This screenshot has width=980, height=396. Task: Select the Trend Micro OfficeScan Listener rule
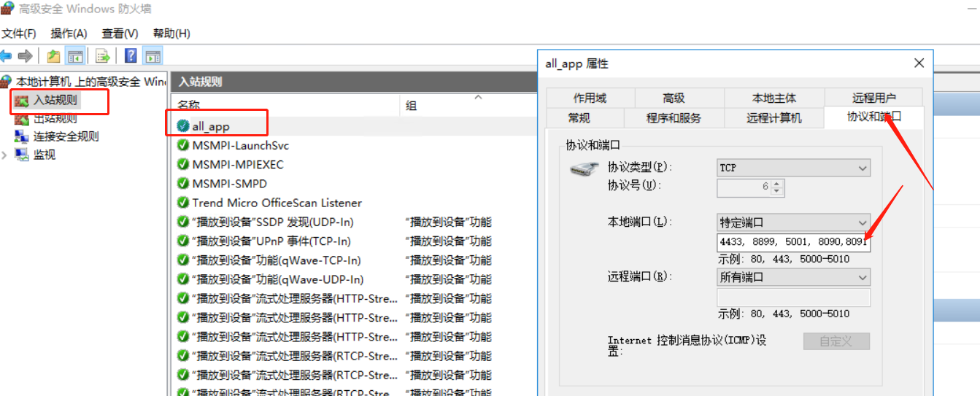277,203
